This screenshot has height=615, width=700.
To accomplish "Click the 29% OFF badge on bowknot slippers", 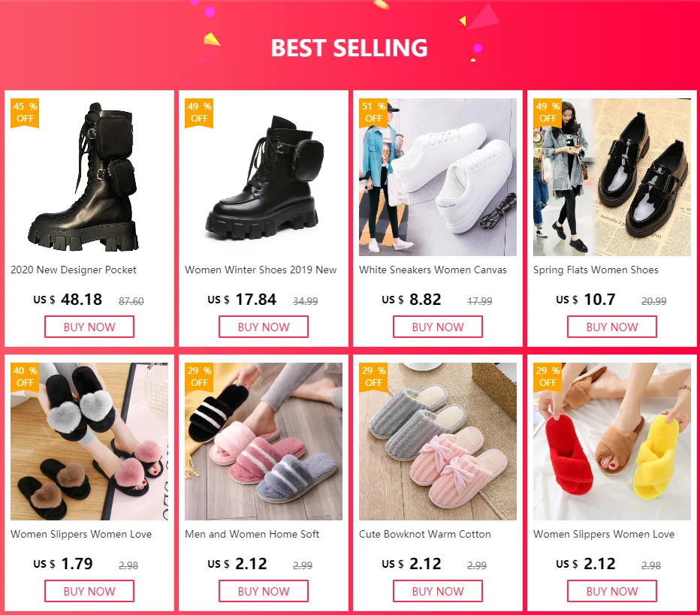I will [x=373, y=377].
